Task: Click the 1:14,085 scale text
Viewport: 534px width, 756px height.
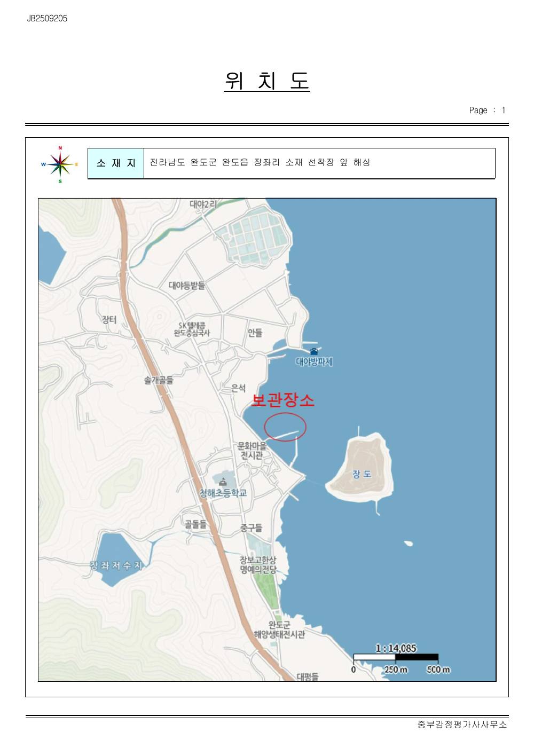Action: [x=396, y=648]
